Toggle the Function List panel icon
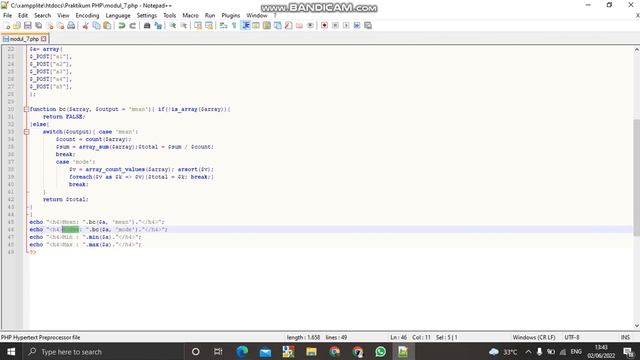This screenshot has height=360, width=640. pyautogui.click(x=289, y=26)
